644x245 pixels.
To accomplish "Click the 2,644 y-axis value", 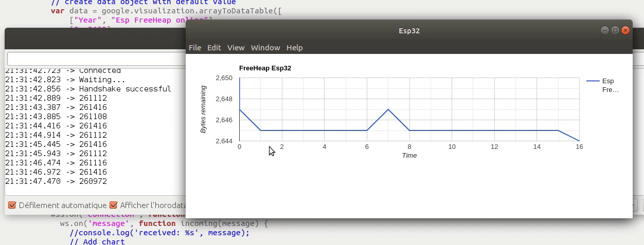I will (224, 141).
